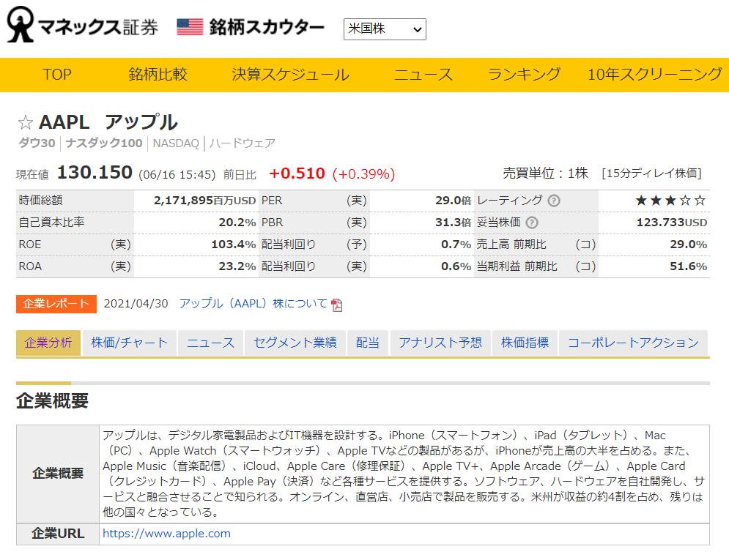729x560 pixels.
Task: Click the 15分ディレイ株価 notice
Action: [651, 173]
